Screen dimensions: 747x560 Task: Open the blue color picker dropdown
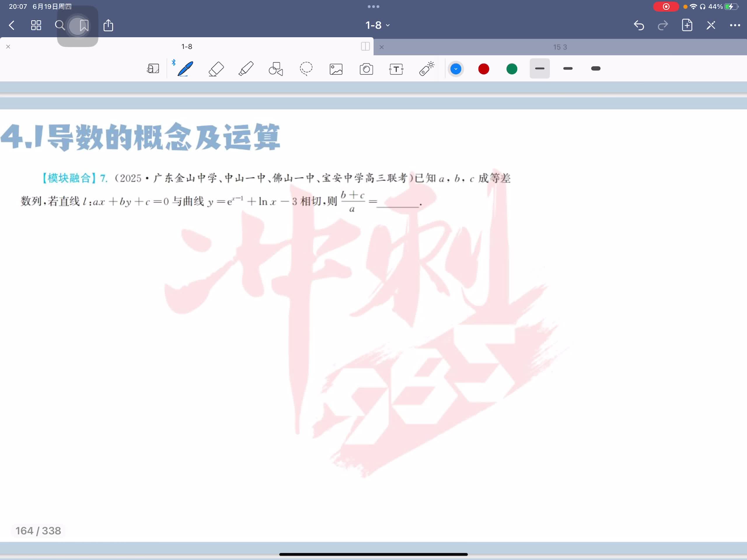click(x=455, y=69)
